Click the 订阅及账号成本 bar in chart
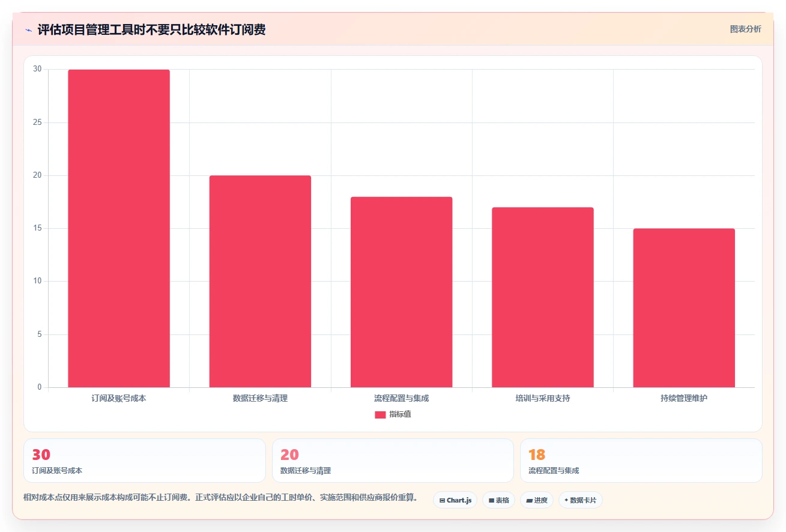The image size is (786, 532). coord(119,229)
